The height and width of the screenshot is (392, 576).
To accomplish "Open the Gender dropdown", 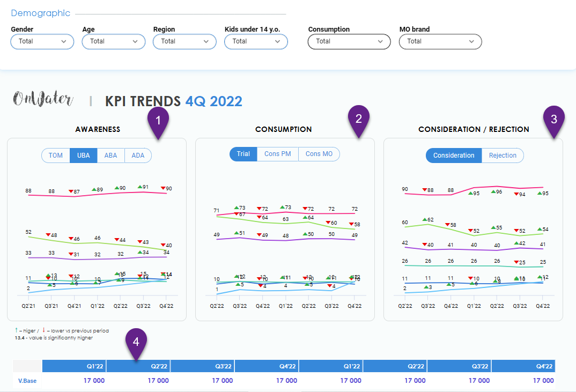I will (x=42, y=41).
